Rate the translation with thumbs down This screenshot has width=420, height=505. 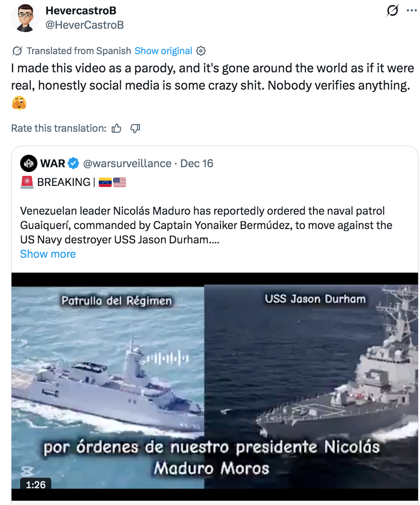[x=135, y=128]
